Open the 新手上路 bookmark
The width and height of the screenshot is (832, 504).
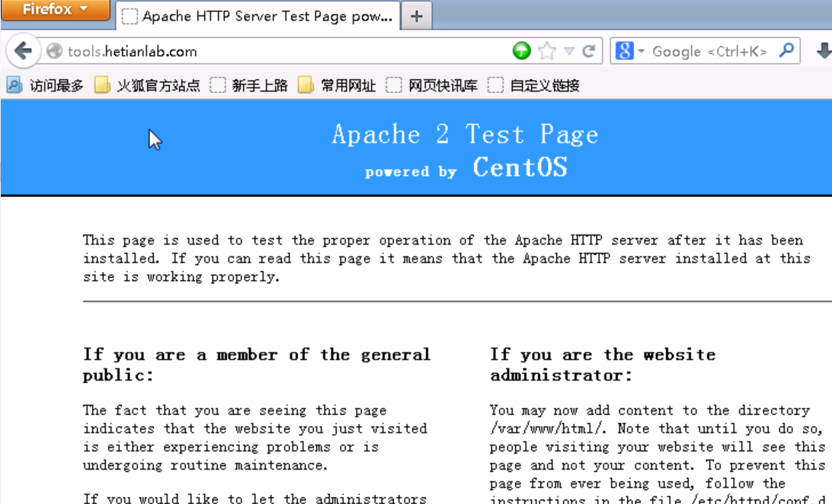tap(248, 85)
